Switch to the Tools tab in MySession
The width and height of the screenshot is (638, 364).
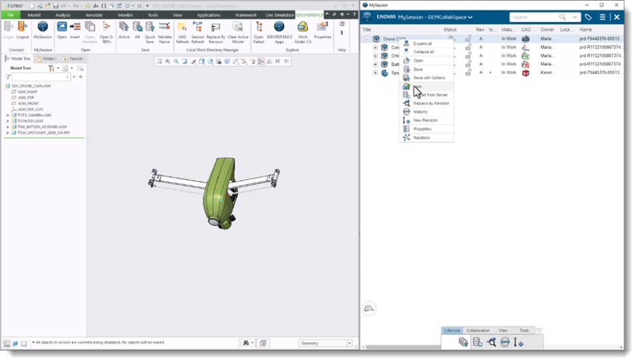click(x=524, y=331)
